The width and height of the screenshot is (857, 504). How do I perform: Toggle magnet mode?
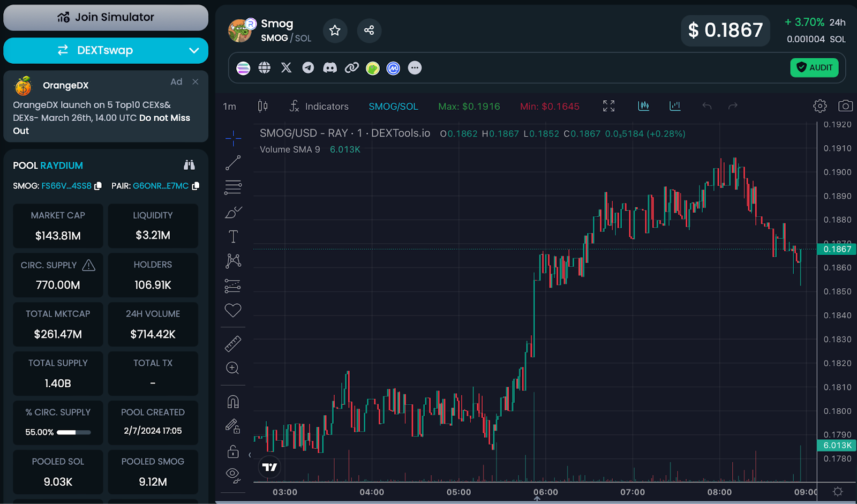(x=233, y=402)
